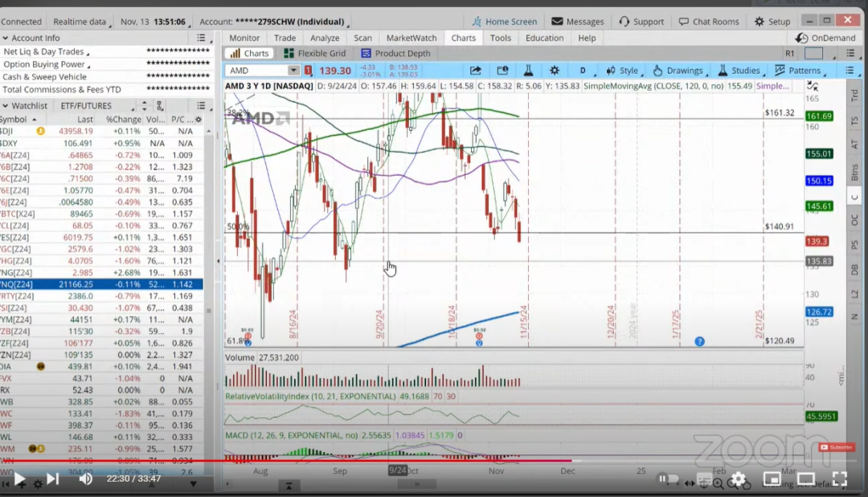Switch YouTube to theater mode
Viewport: 868px width, 497px height.
pos(805,479)
